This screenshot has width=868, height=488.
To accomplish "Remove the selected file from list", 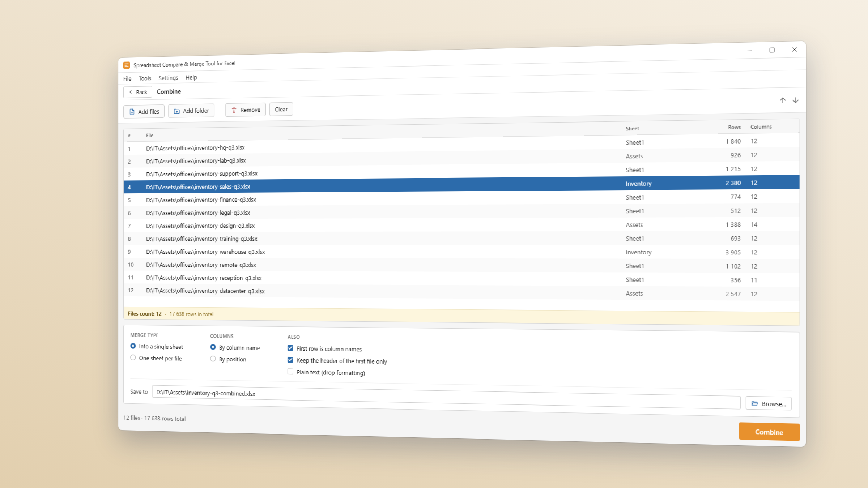I will [x=246, y=110].
